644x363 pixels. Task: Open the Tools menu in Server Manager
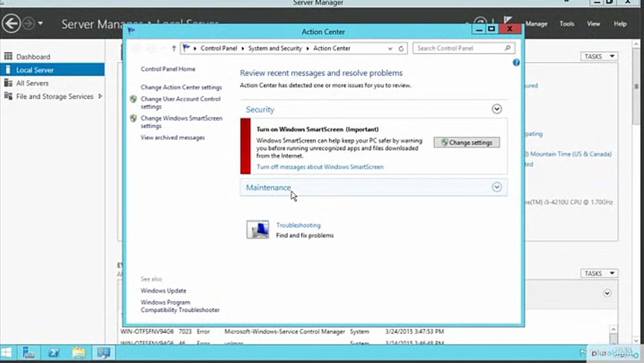click(x=567, y=24)
